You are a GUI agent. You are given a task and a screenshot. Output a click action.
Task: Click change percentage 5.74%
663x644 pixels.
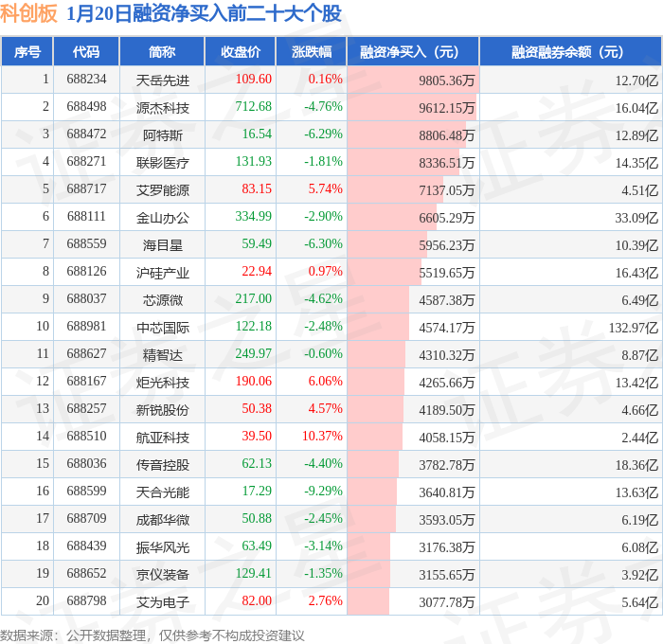coord(325,188)
